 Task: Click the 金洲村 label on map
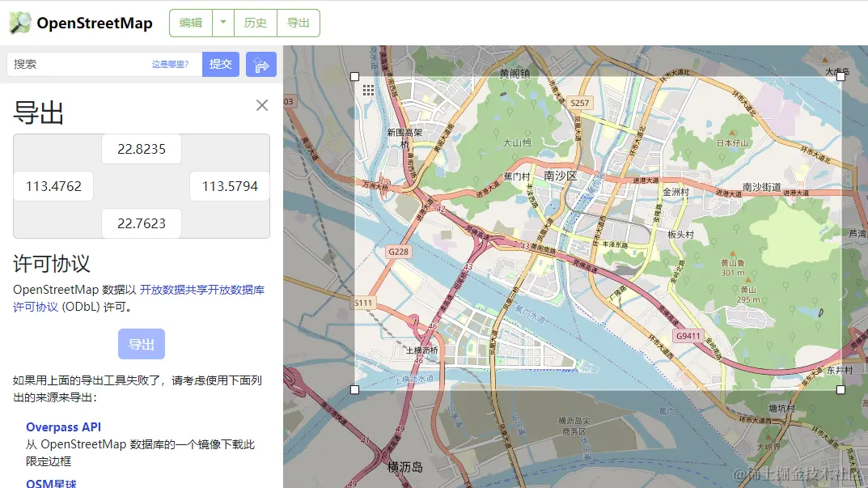pyautogui.click(x=676, y=192)
